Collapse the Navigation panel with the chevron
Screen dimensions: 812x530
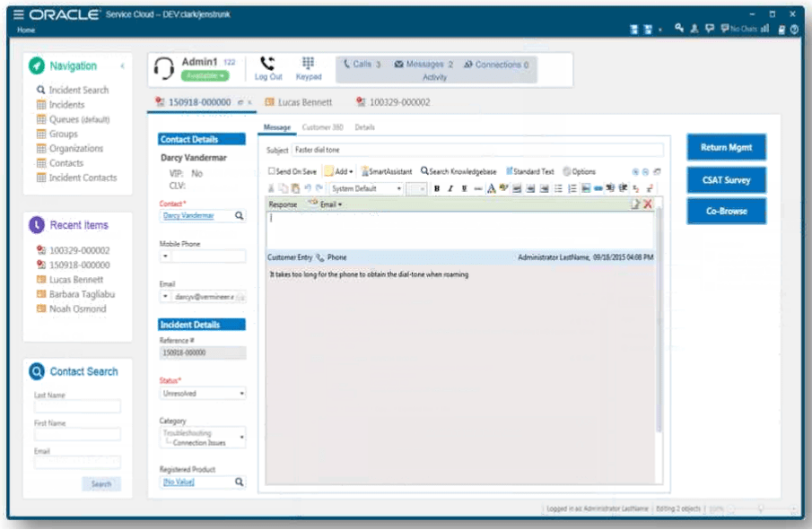[x=122, y=66]
